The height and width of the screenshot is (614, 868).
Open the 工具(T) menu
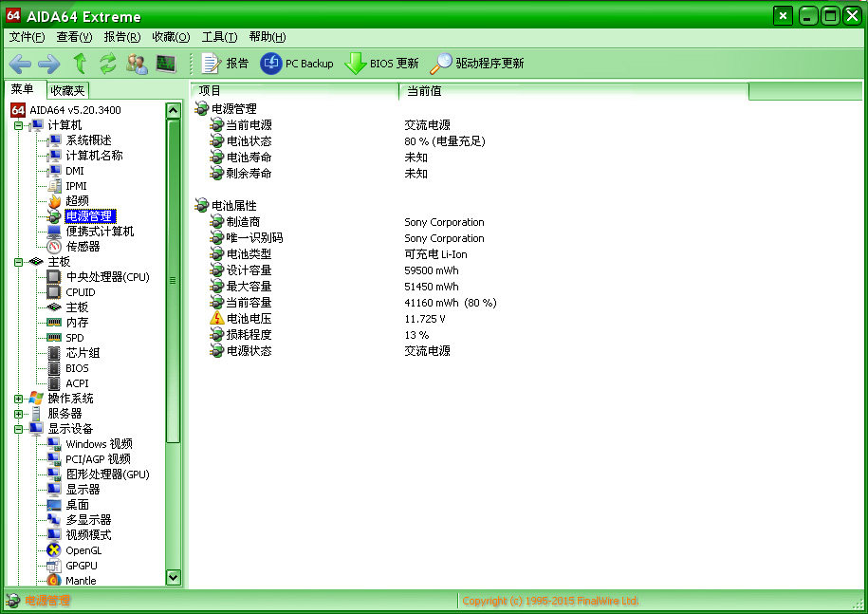(219, 37)
